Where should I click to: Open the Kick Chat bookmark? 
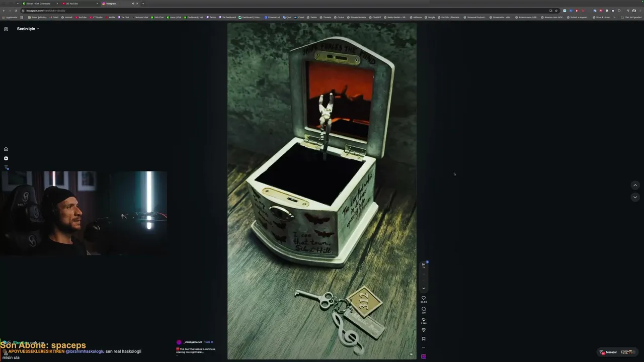click(157, 17)
